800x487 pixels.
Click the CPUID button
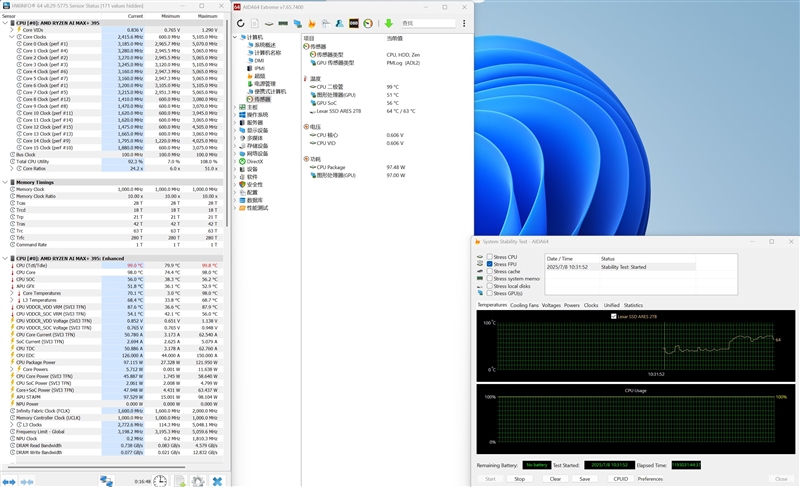click(x=620, y=479)
